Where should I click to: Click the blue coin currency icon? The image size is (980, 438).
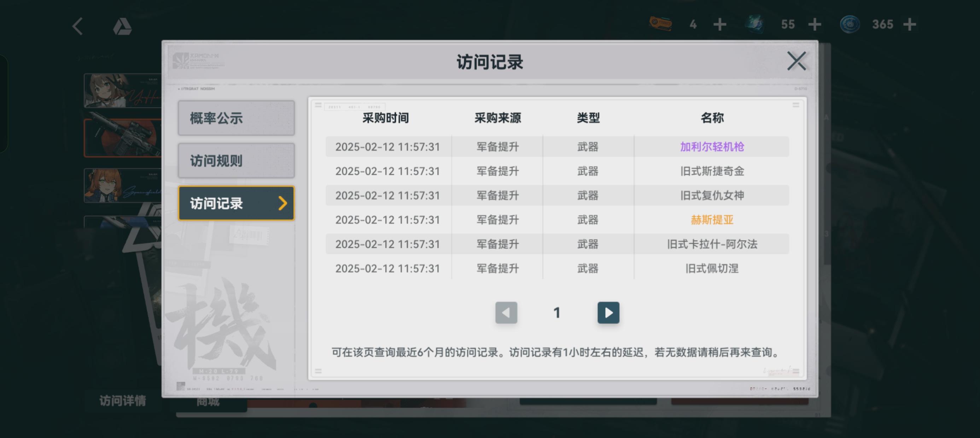pyautogui.click(x=849, y=25)
